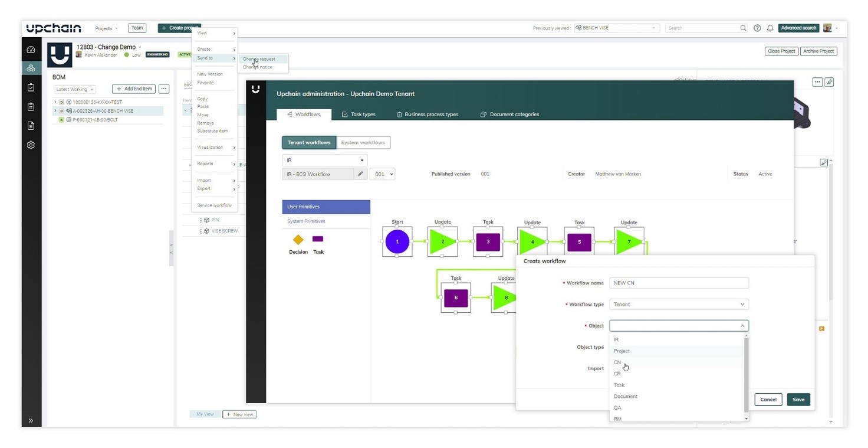This screenshot has height=448, width=868.
Task: Click the search magnifier icon
Action: [x=743, y=28]
